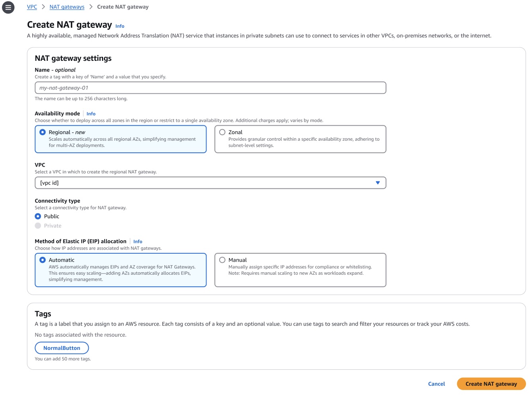
Task: Click NormalButton in Tags section
Action: 62,348
